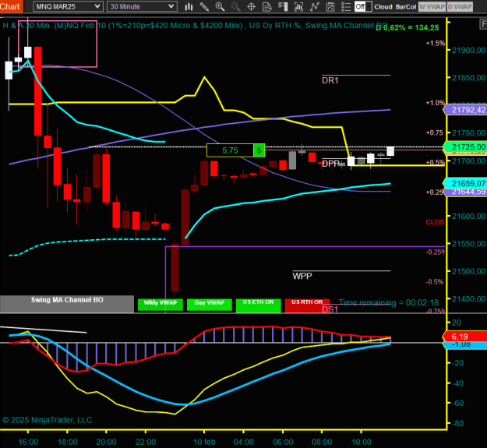Click the 21792,42 purple price marker
The width and height of the screenshot is (487, 448).
click(x=465, y=110)
